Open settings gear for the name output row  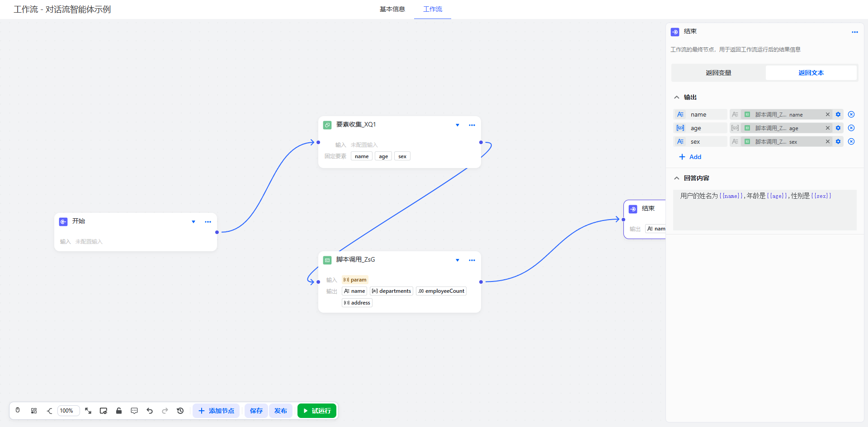(838, 115)
